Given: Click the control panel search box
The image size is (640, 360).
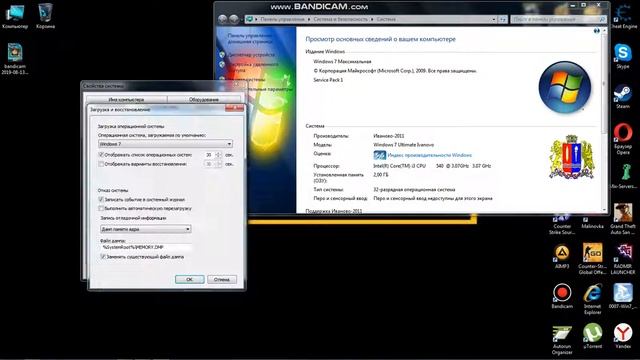Looking at the screenshot, I should tap(558, 19).
